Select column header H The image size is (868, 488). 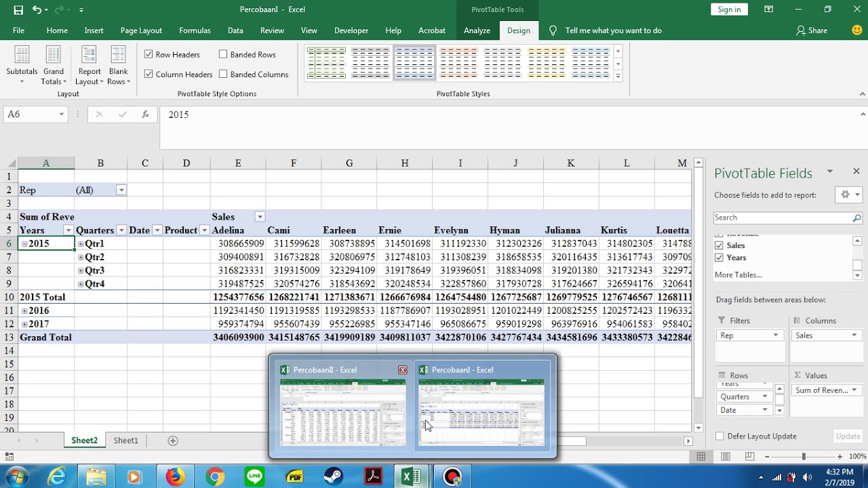[404, 163]
